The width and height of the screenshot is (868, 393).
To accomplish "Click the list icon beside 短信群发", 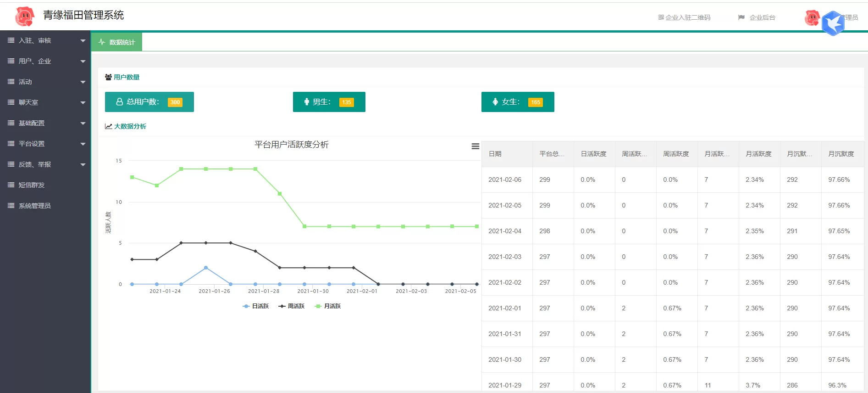I will click(x=11, y=185).
